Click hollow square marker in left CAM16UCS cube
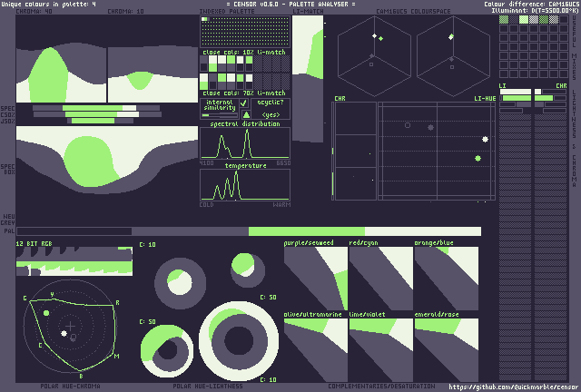Screen dimensions: 581x392 click(371, 64)
